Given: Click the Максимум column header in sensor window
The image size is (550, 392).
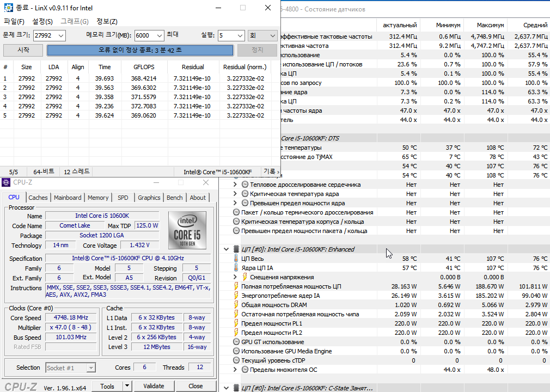Looking at the screenshot, I should coord(485,25).
